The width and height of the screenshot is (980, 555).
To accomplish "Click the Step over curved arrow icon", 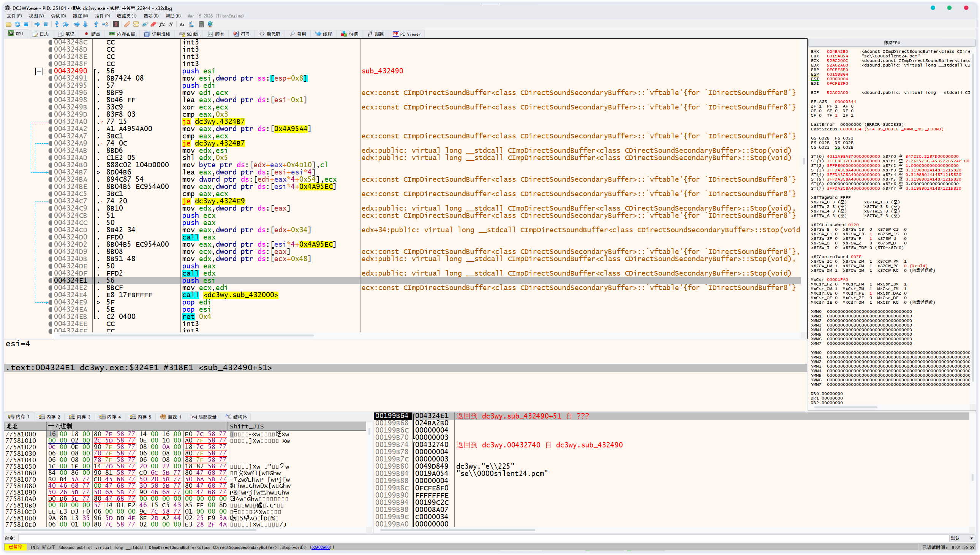I will tap(65, 24).
